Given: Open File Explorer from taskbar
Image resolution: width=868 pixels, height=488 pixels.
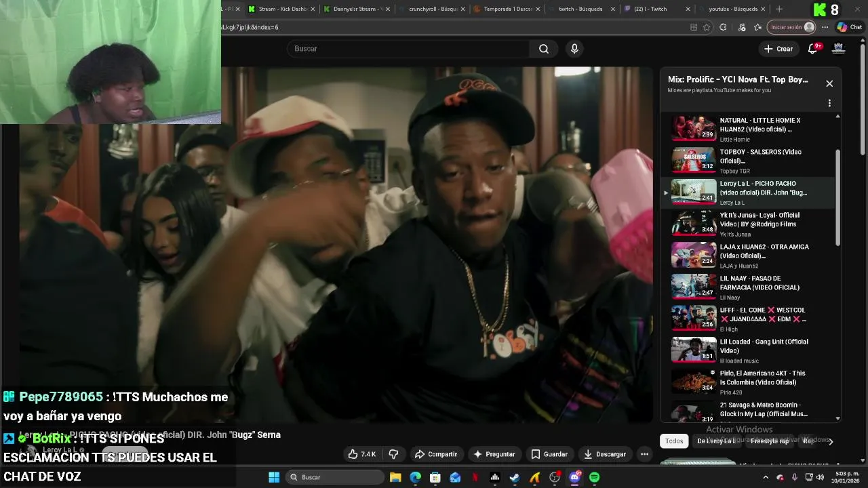Looking at the screenshot, I should coord(395,477).
